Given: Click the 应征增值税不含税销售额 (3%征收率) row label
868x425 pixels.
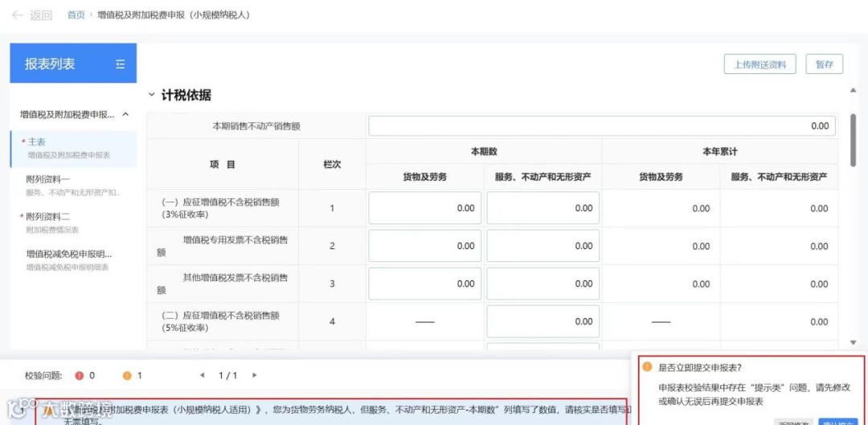Looking at the screenshot, I should (x=220, y=208).
